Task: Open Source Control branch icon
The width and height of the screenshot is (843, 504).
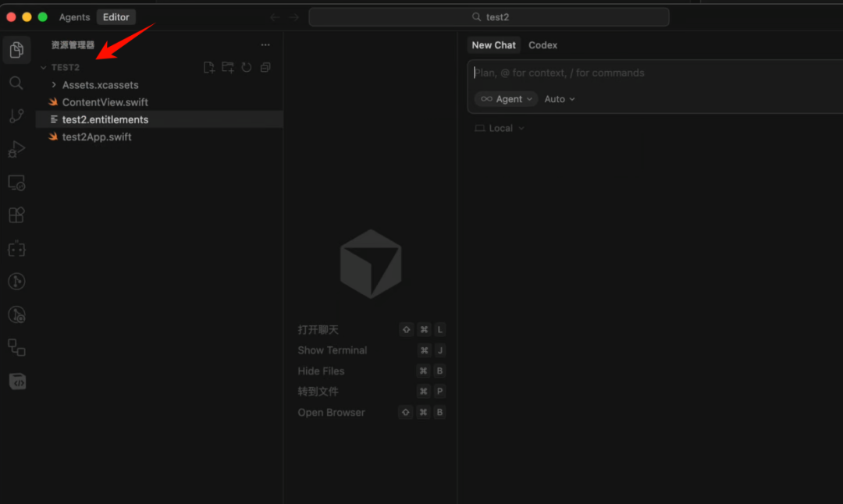Action: 16,116
